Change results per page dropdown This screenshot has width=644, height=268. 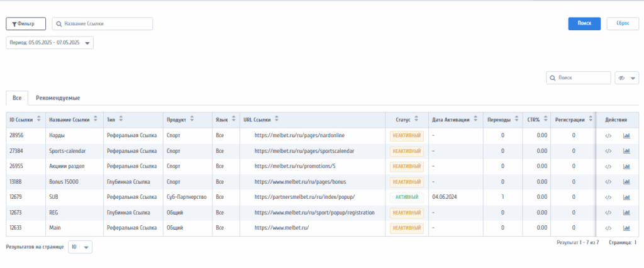coord(80,247)
